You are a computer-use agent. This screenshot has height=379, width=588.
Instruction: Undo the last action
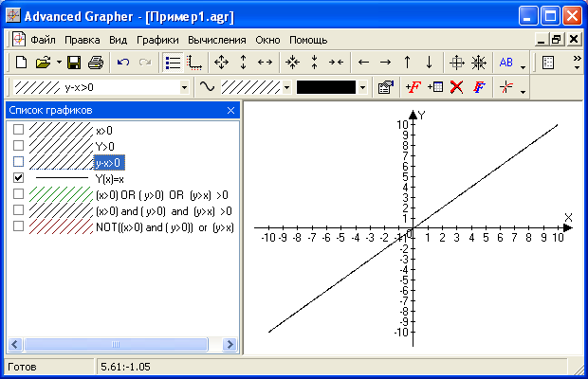(x=123, y=63)
